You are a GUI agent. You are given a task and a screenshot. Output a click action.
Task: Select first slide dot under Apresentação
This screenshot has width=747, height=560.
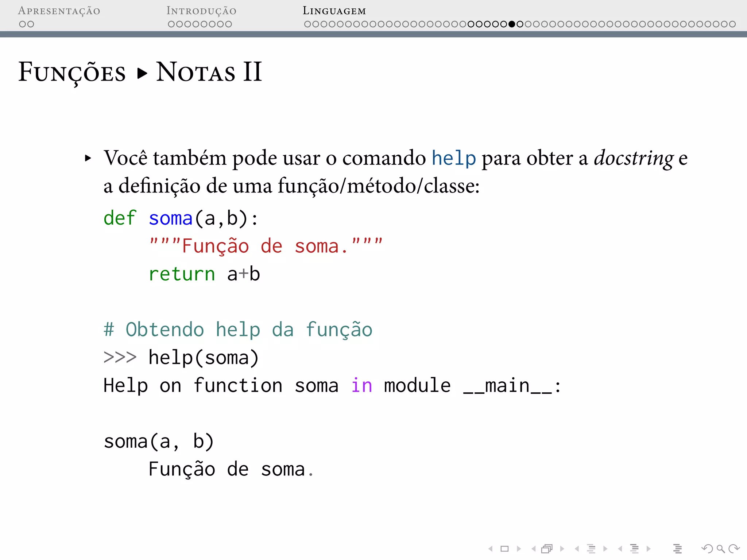coord(23,24)
